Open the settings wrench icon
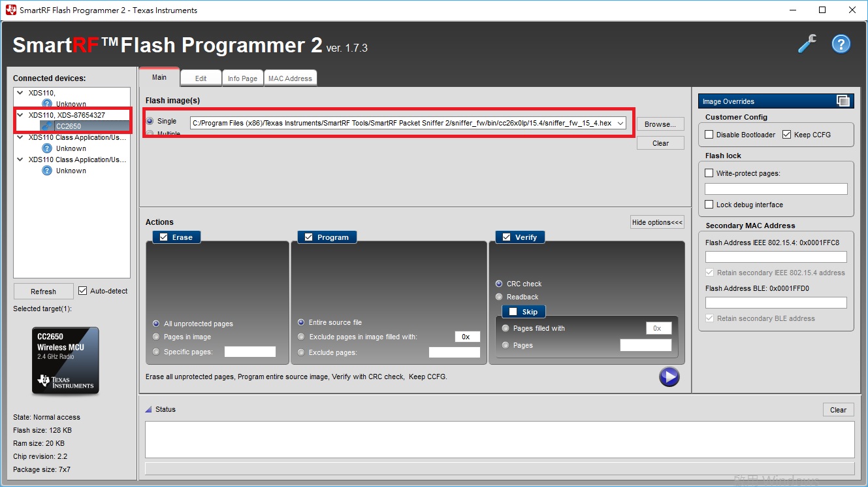Viewport: 868px width, 487px height. (807, 43)
